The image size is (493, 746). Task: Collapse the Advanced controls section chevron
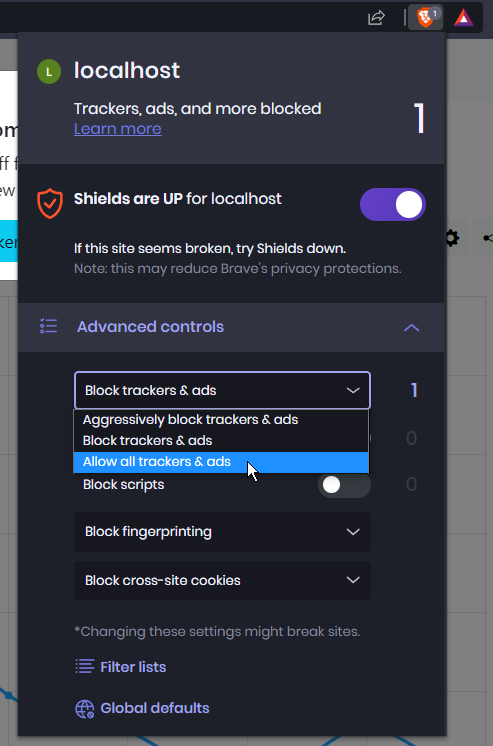coord(411,327)
